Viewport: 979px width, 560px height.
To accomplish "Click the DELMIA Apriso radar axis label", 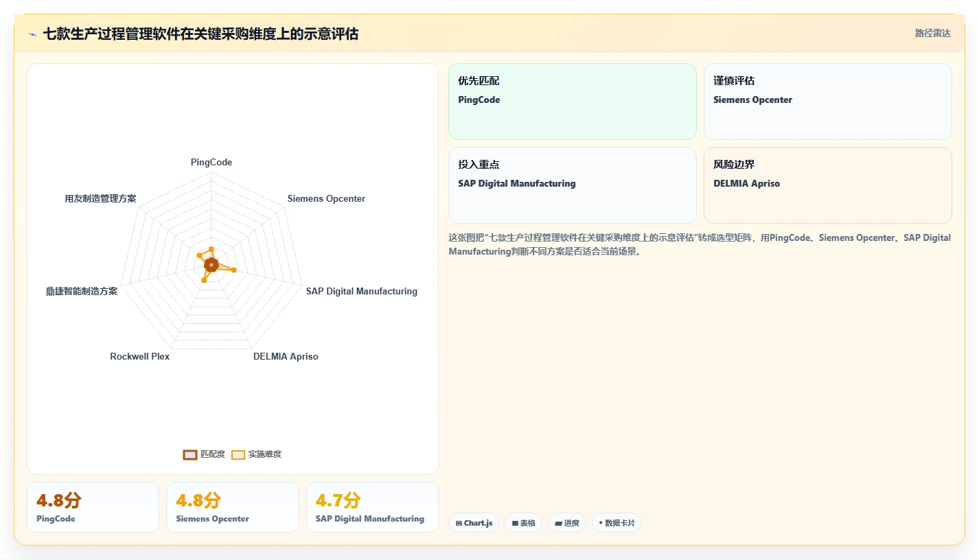I will tap(286, 357).
